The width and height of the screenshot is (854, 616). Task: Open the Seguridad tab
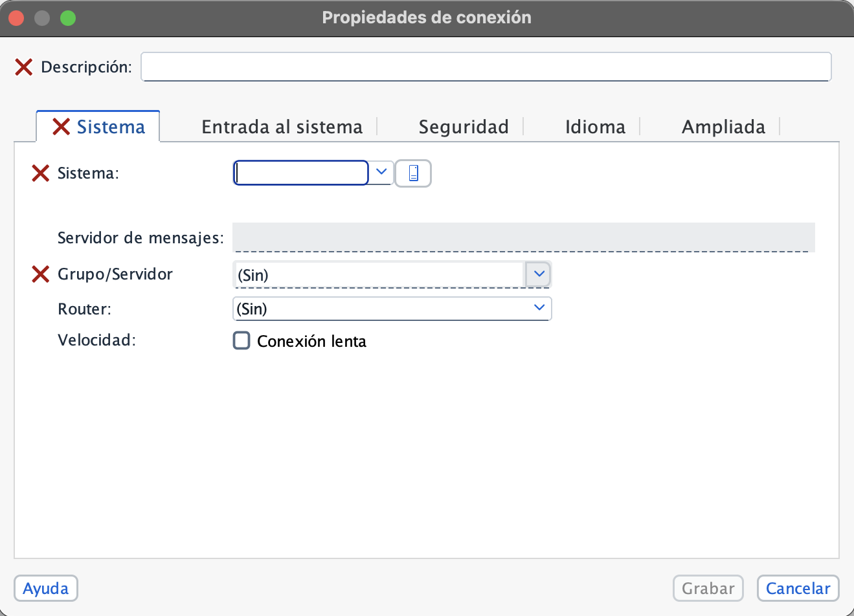pos(464,127)
